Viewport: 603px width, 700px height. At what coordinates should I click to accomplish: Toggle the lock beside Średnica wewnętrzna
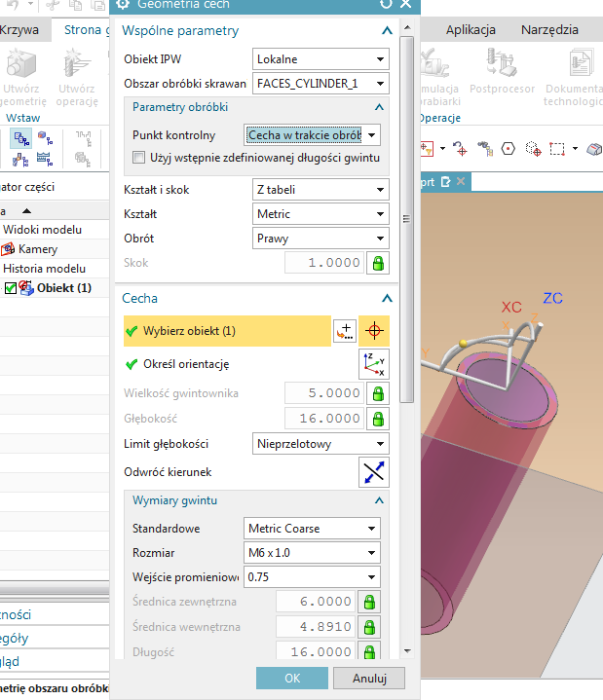[x=369, y=627]
